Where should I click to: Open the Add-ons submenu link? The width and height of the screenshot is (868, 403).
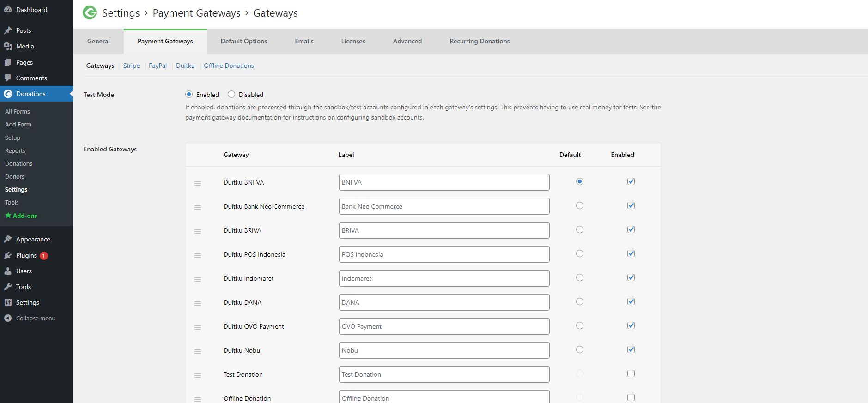(21, 216)
